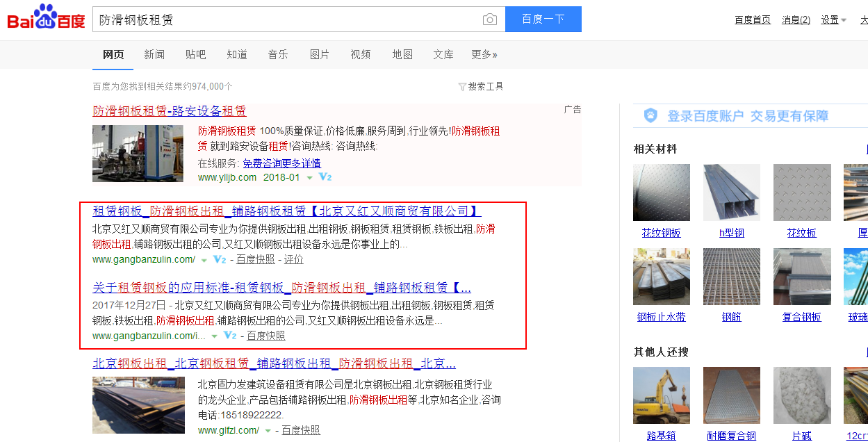Image resolution: width=868 pixels, height=442 pixels.
Task: Click the Baidu logo
Action: (46, 19)
